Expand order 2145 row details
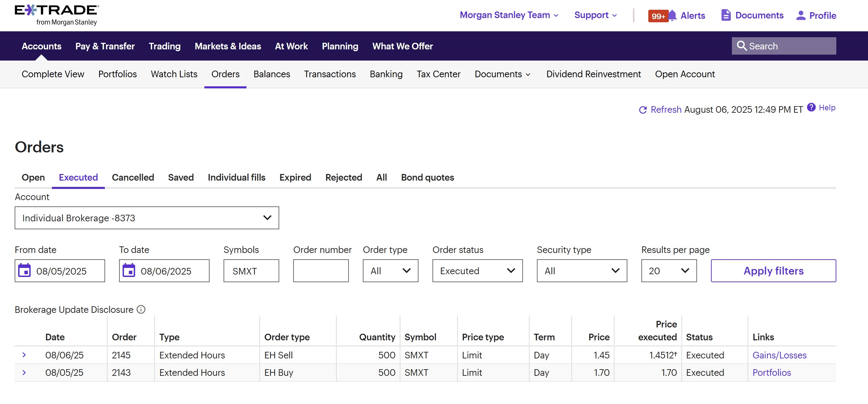 pos(24,355)
